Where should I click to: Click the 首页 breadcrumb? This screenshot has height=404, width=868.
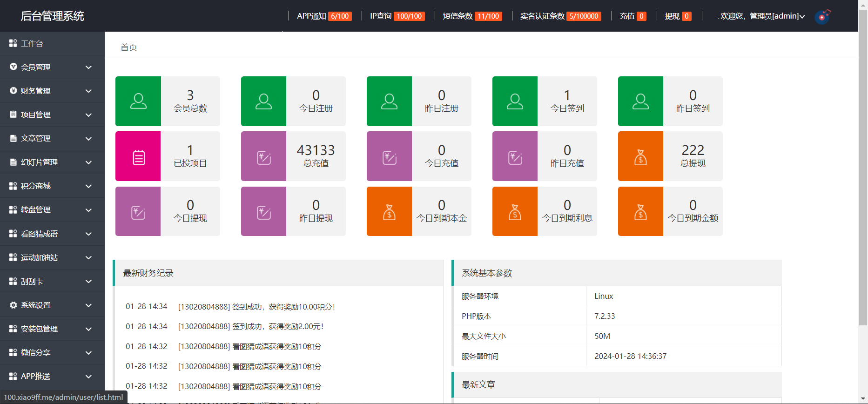(x=129, y=47)
